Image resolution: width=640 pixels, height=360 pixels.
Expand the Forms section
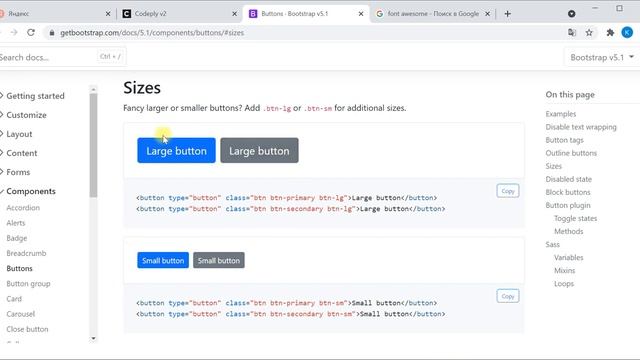coord(18,172)
